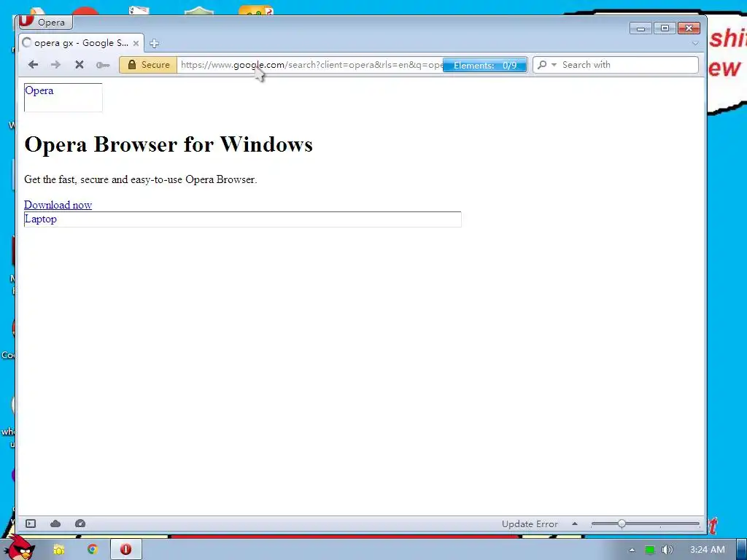This screenshot has width=747, height=560.
Task: Select the 'opera gx - Google S...' tab
Action: pyautogui.click(x=81, y=43)
